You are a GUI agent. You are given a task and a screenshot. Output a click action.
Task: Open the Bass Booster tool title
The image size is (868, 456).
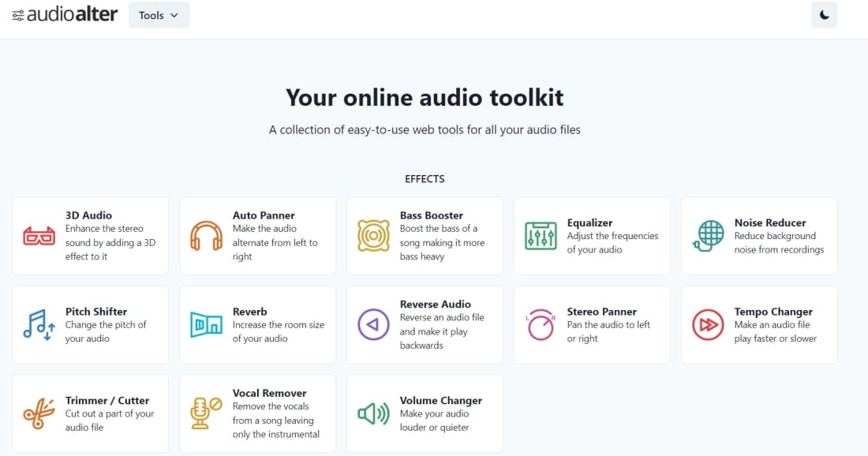click(x=431, y=215)
